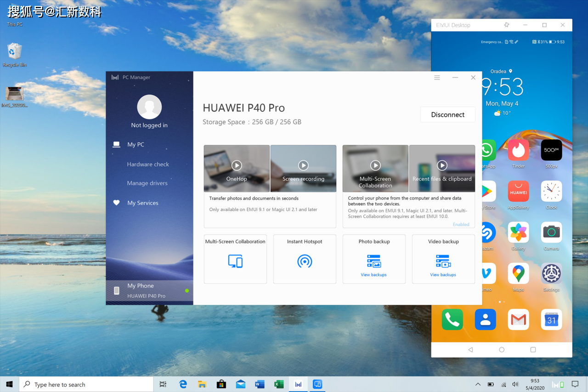Image resolution: width=588 pixels, height=392 pixels.
Task: Click the Video backup icon
Action: pyautogui.click(x=443, y=261)
